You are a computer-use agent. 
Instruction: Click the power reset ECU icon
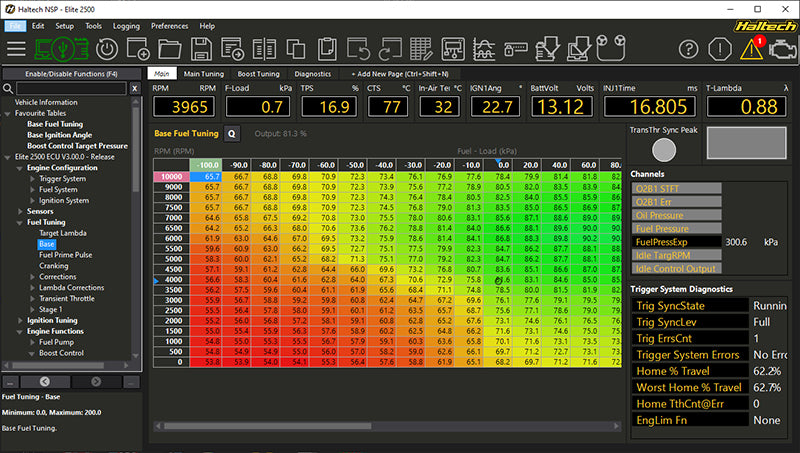(x=107, y=49)
